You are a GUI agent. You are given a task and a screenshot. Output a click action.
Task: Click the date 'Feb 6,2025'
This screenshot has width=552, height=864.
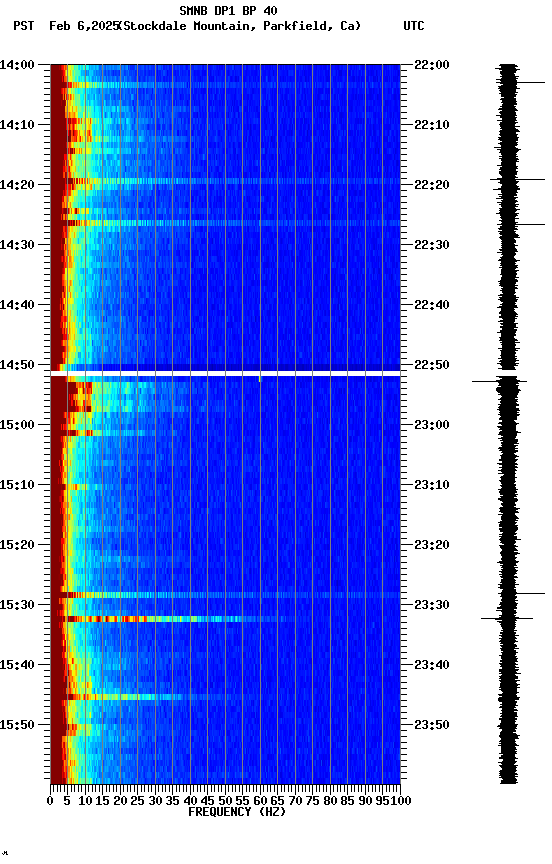pos(84,26)
